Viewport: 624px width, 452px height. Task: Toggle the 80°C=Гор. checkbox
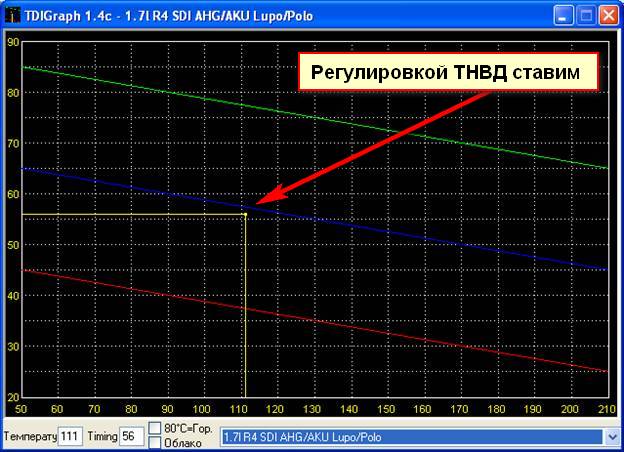coord(154,428)
